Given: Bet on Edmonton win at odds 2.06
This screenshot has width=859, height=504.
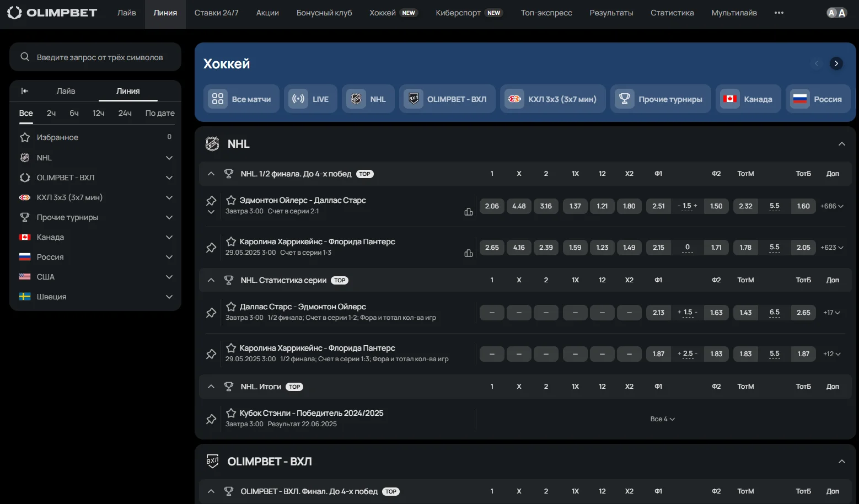Looking at the screenshot, I should [492, 206].
